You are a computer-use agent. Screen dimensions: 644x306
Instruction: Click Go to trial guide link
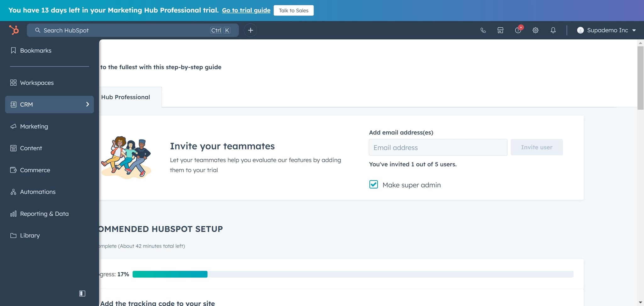[x=246, y=10]
